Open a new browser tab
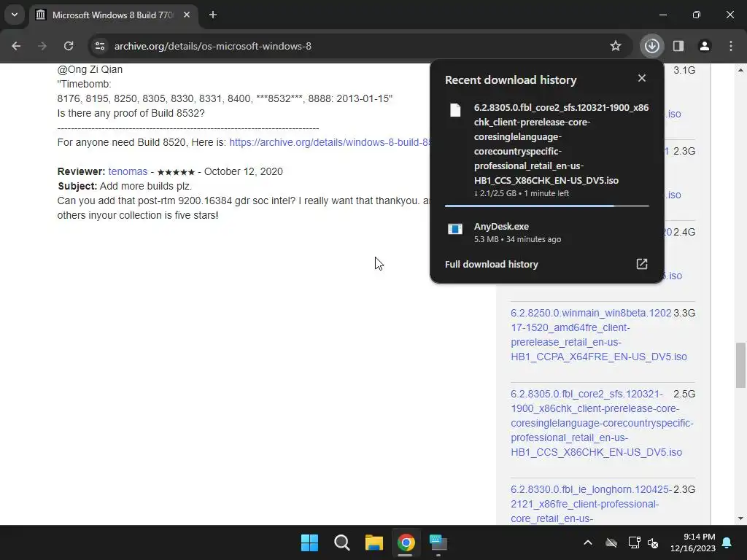The height and width of the screenshot is (560, 747). tap(213, 15)
